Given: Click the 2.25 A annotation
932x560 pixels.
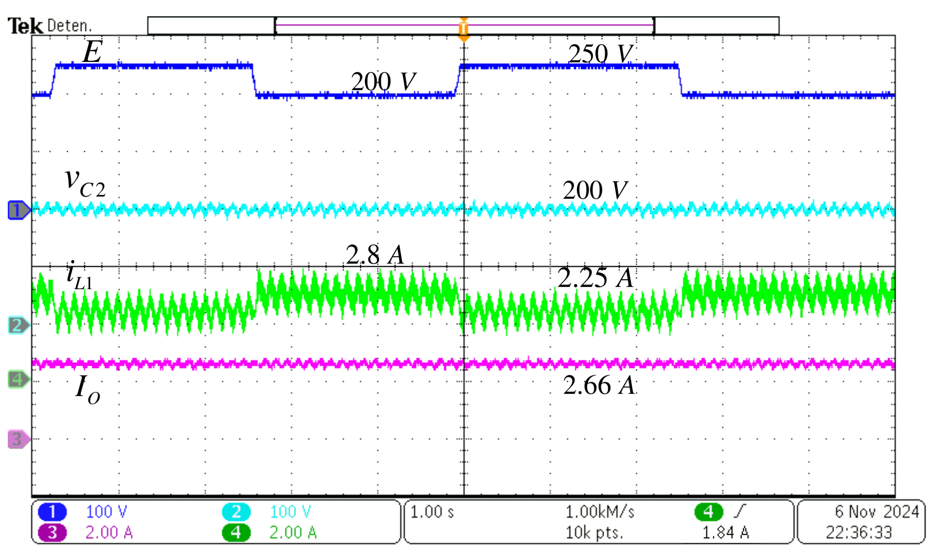Looking at the screenshot, I should (595, 278).
